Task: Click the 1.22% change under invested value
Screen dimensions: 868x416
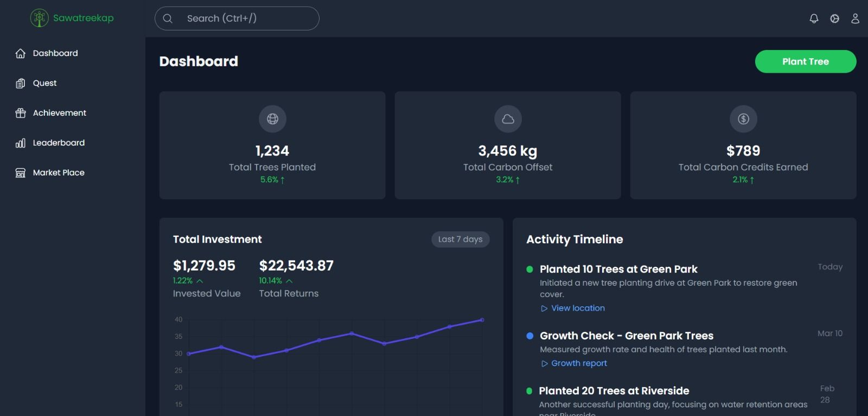Action: [x=188, y=281]
